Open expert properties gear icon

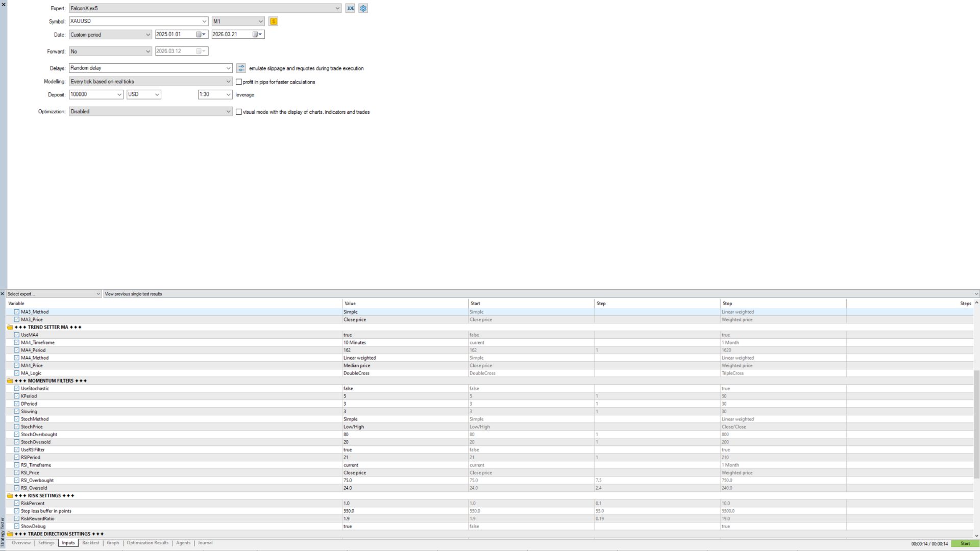coord(363,8)
